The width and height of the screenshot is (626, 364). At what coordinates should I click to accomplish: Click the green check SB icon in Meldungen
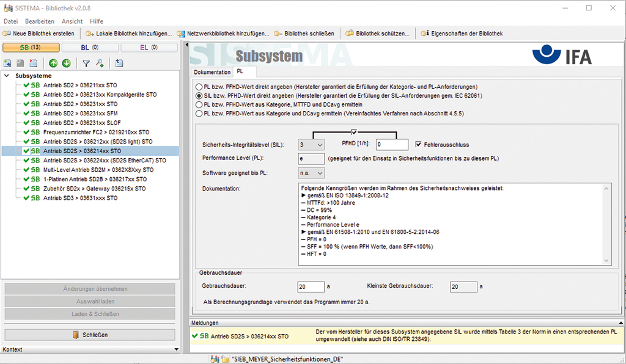tap(201, 336)
